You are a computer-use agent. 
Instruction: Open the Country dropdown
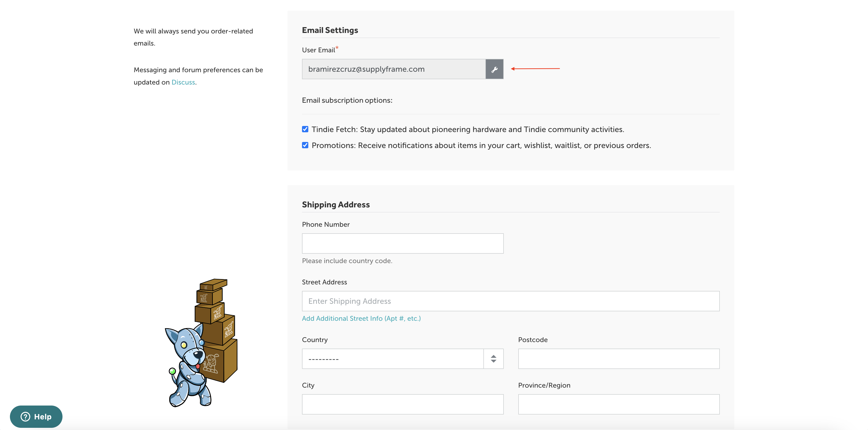point(393,359)
